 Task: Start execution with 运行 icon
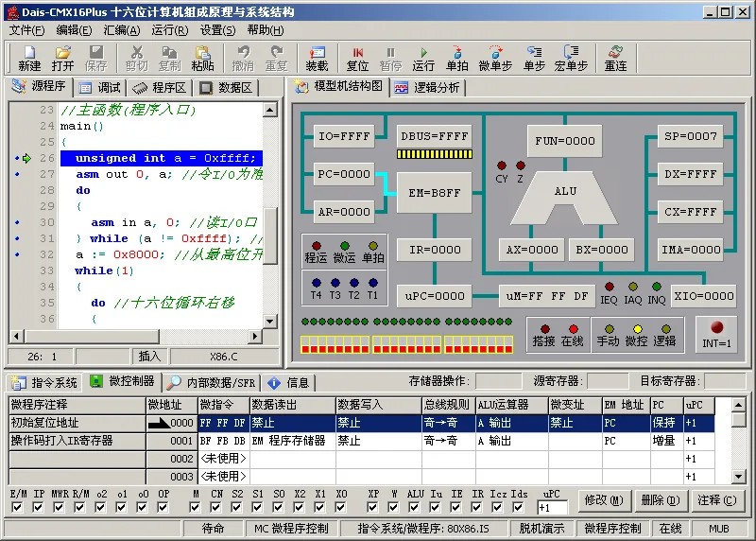pos(423,58)
